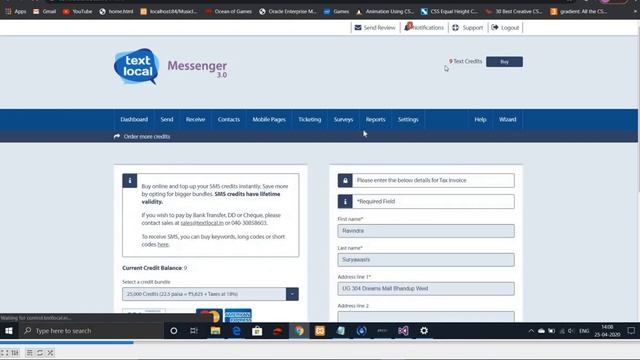Open File Explorer from taskbar
This screenshot has height=360, width=640.
point(215,331)
